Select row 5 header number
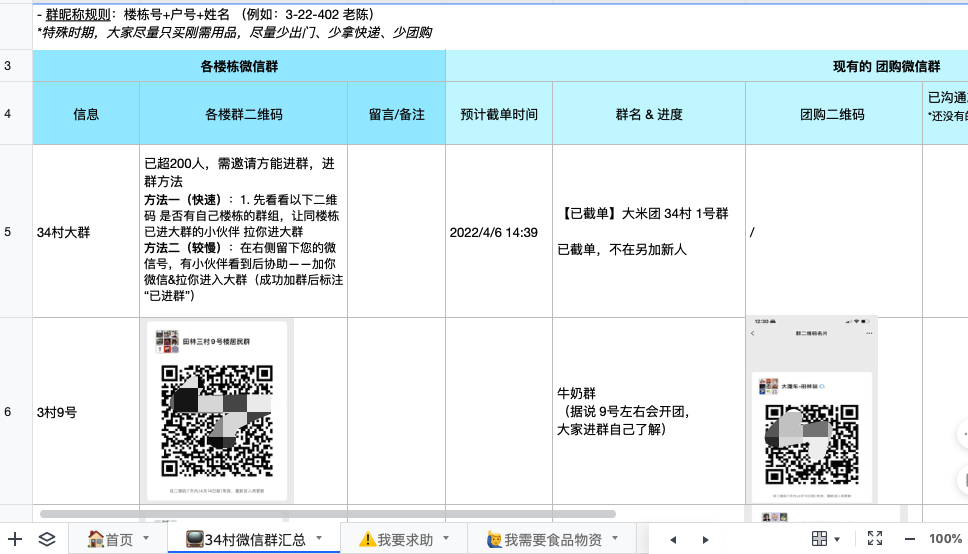Image resolution: width=968 pixels, height=554 pixels. tap(8, 232)
